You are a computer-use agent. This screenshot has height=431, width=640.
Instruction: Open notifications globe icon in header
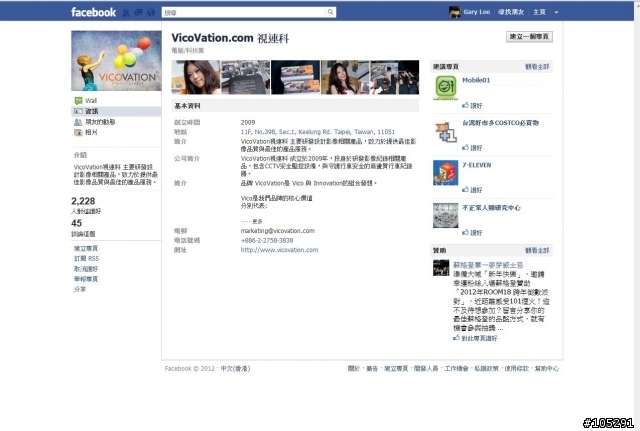pos(151,13)
